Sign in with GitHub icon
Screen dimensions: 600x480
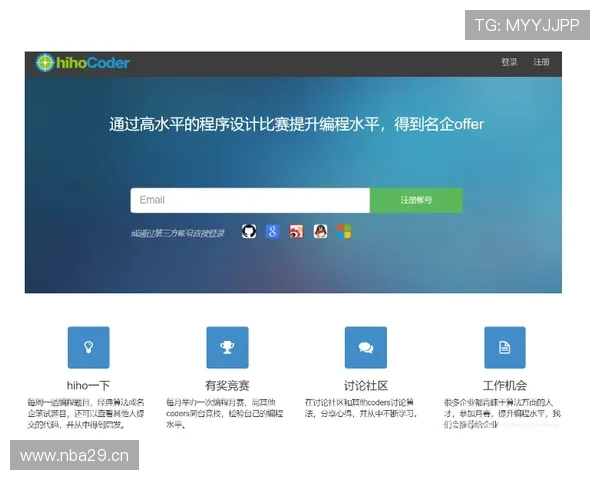tap(249, 231)
